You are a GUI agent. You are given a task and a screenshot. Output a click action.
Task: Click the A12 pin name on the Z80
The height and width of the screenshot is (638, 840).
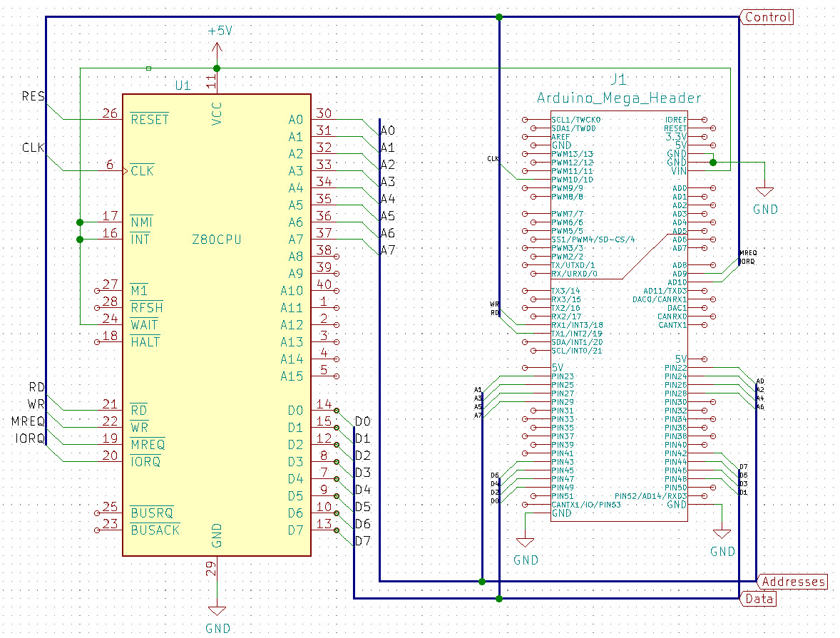pyautogui.click(x=292, y=324)
